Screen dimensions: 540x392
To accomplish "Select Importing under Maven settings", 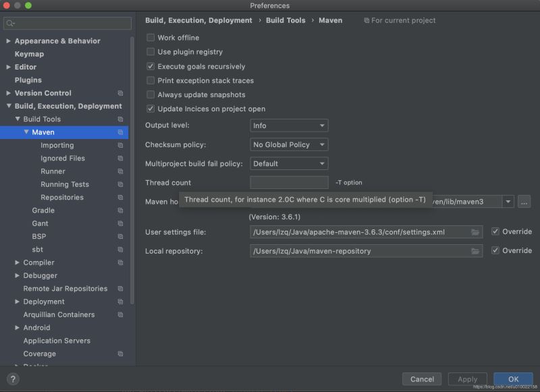I will click(x=57, y=145).
